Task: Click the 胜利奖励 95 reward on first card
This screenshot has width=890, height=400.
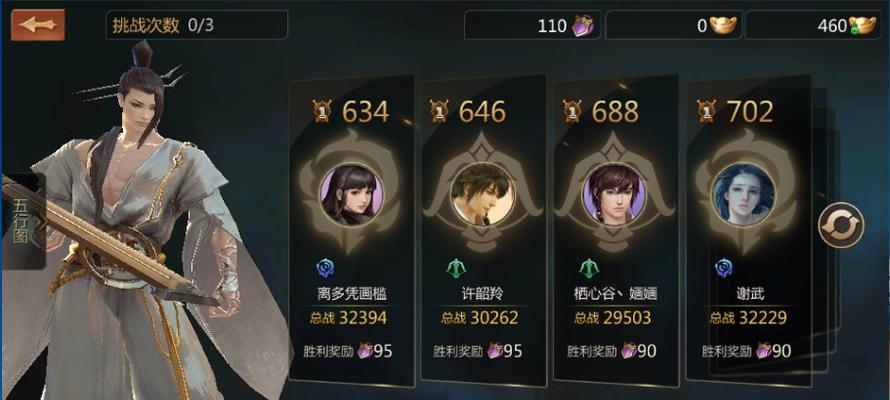Action: pyautogui.click(x=349, y=351)
